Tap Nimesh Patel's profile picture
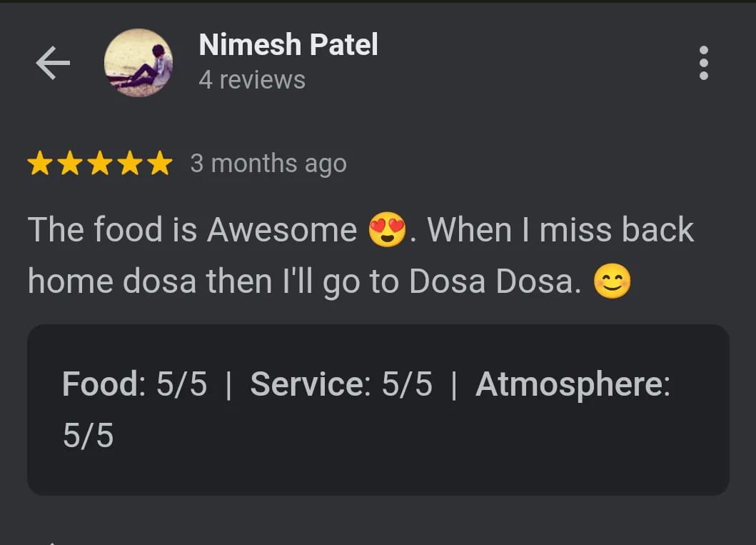The image size is (756, 545). click(x=138, y=63)
